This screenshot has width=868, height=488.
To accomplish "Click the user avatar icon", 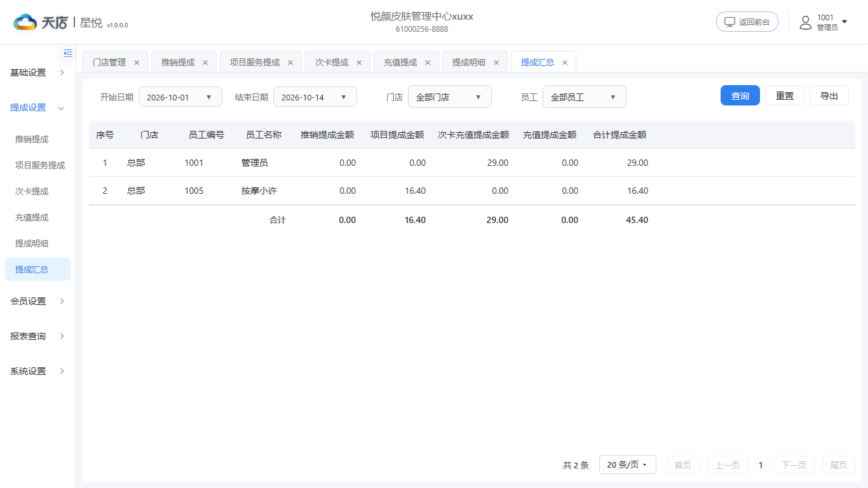I will point(806,22).
